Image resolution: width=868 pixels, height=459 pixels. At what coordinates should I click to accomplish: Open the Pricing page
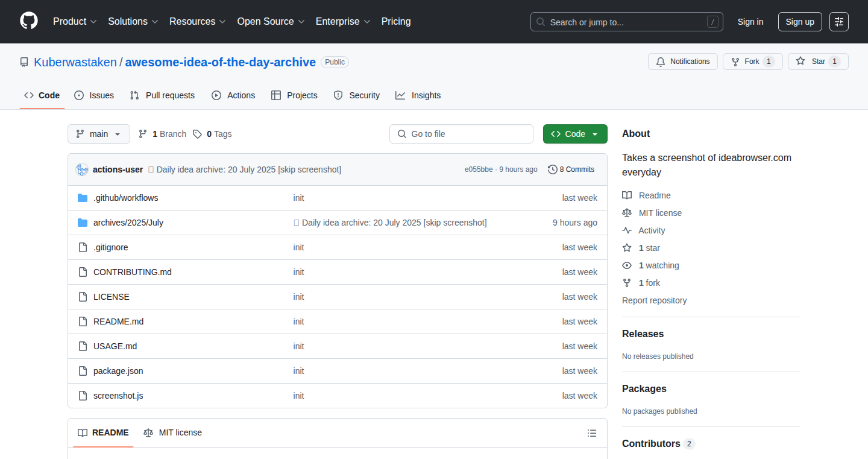pos(396,21)
